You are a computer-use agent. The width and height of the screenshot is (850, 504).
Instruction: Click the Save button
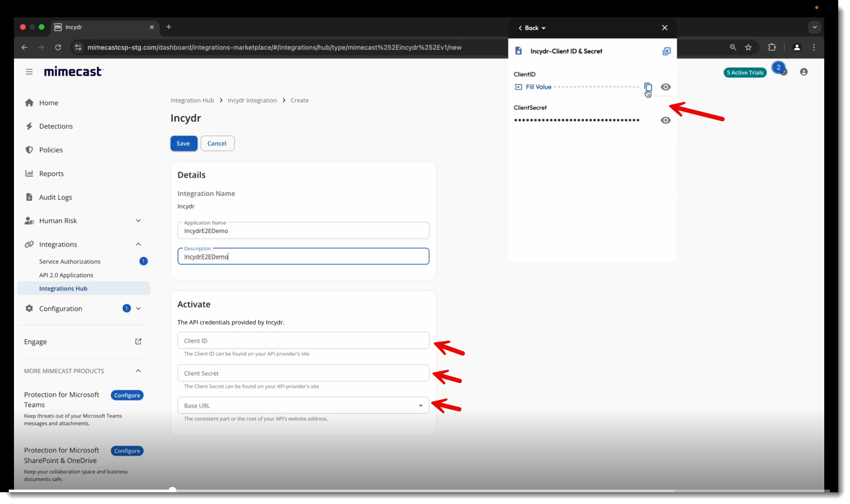(x=183, y=143)
